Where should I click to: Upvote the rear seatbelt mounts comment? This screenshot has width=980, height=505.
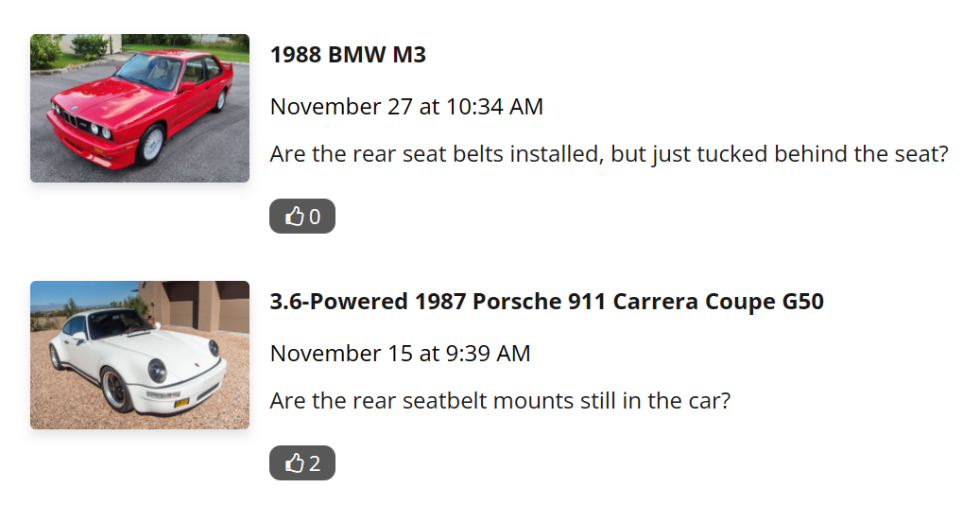click(302, 463)
